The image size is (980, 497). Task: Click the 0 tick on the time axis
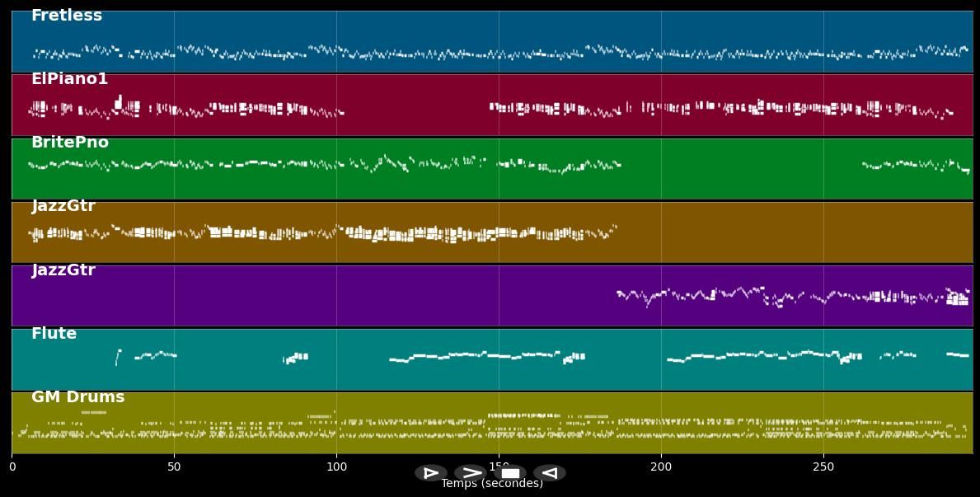tap(12, 467)
